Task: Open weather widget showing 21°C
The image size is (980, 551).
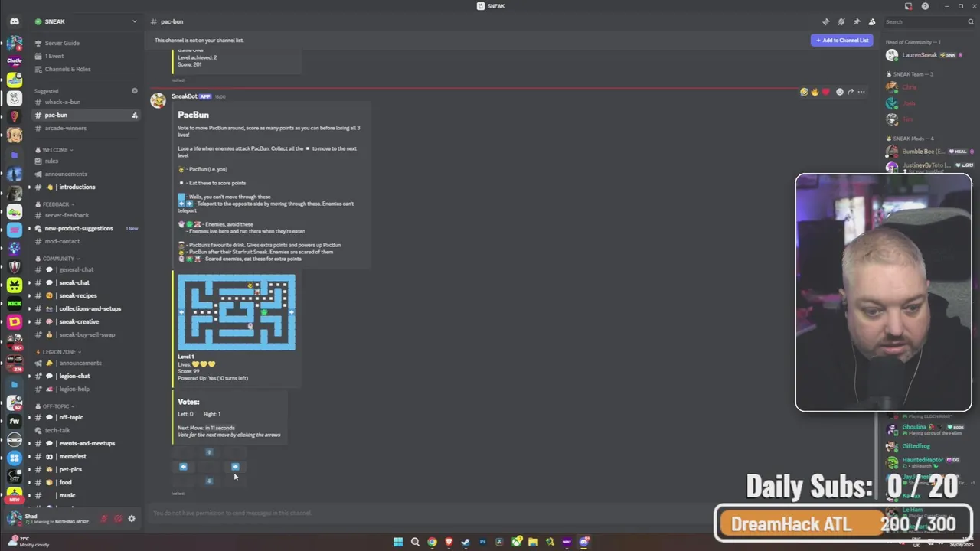Action: (x=27, y=542)
